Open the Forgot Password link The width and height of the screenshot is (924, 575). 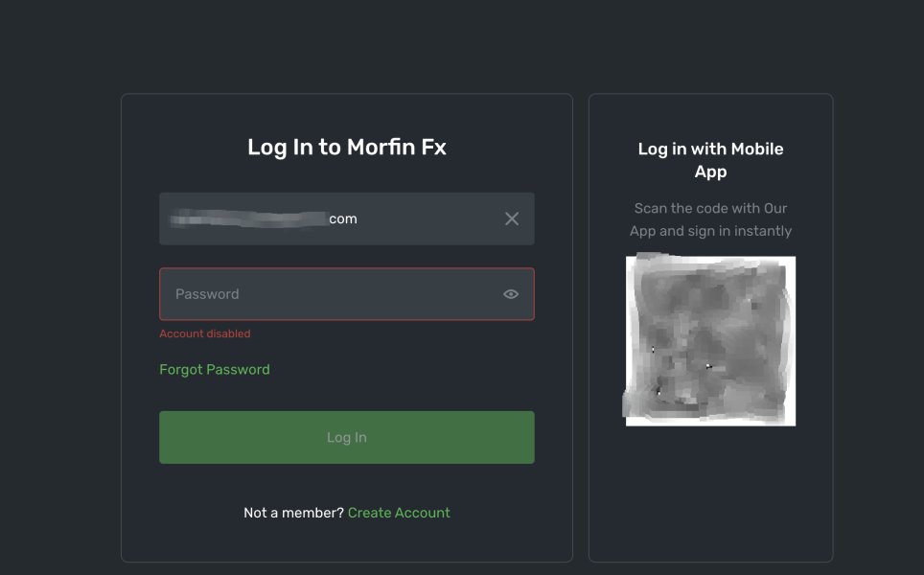[x=215, y=369]
